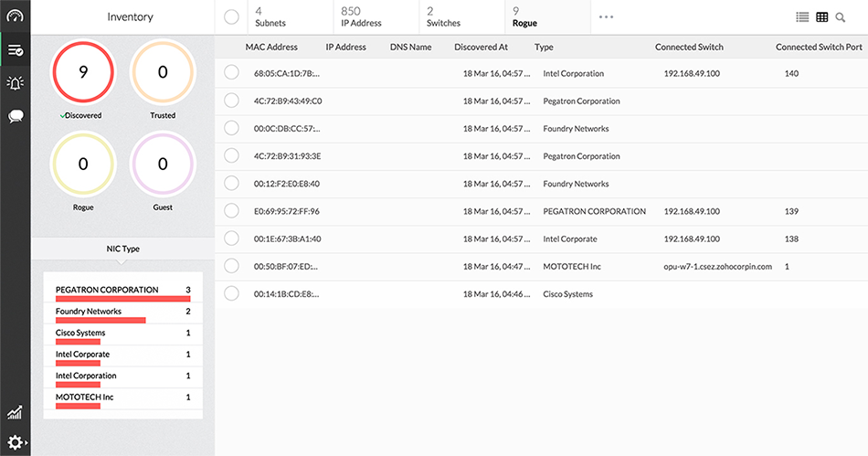Open the alarm bell alerts icon
This screenshot has width=868, height=456.
click(15, 83)
